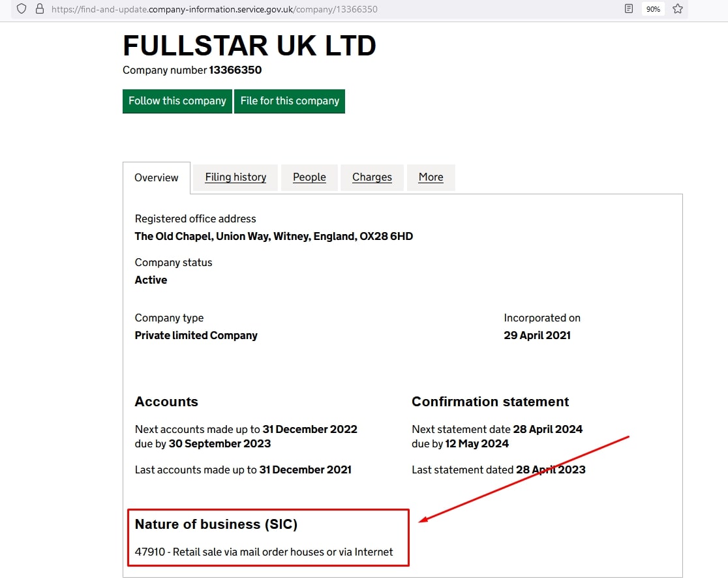This screenshot has width=728, height=581.
Task: Click Follow this company button
Action: pyautogui.click(x=177, y=101)
